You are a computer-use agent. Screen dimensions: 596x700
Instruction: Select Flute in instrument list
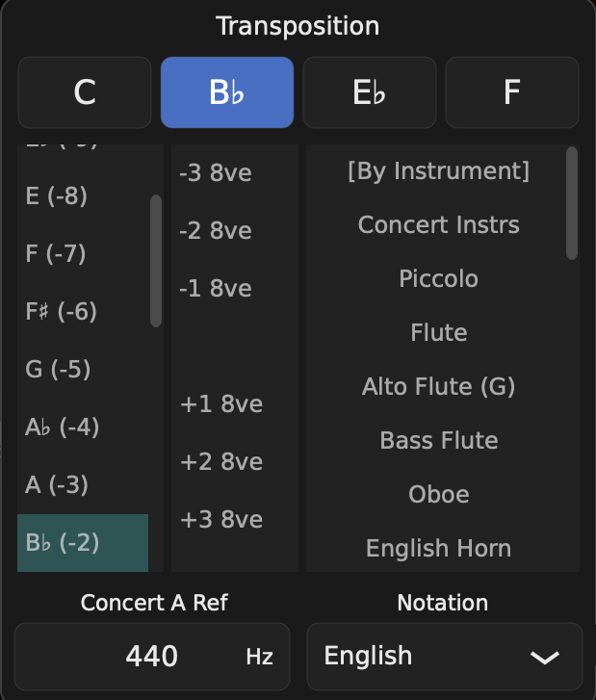pyautogui.click(x=438, y=332)
